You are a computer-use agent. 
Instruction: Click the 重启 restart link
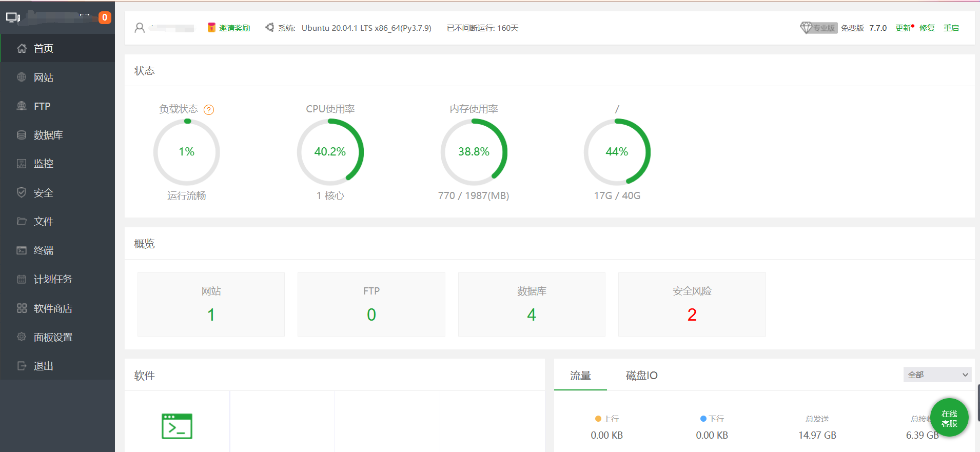pyautogui.click(x=951, y=28)
